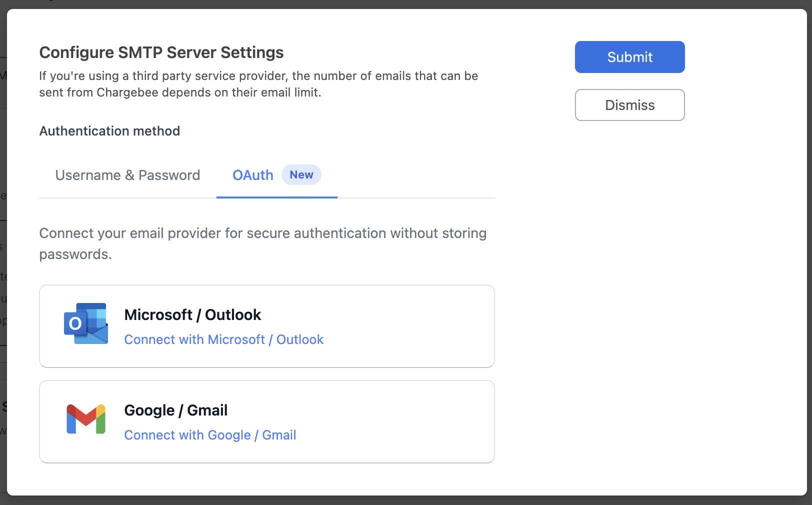Click the 'New' badge next to OAuth
The width and height of the screenshot is (812, 505).
pyautogui.click(x=301, y=175)
